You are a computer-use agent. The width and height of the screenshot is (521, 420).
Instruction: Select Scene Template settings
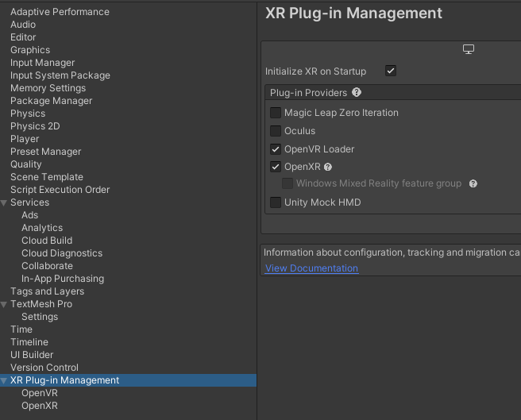pyautogui.click(x=47, y=177)
